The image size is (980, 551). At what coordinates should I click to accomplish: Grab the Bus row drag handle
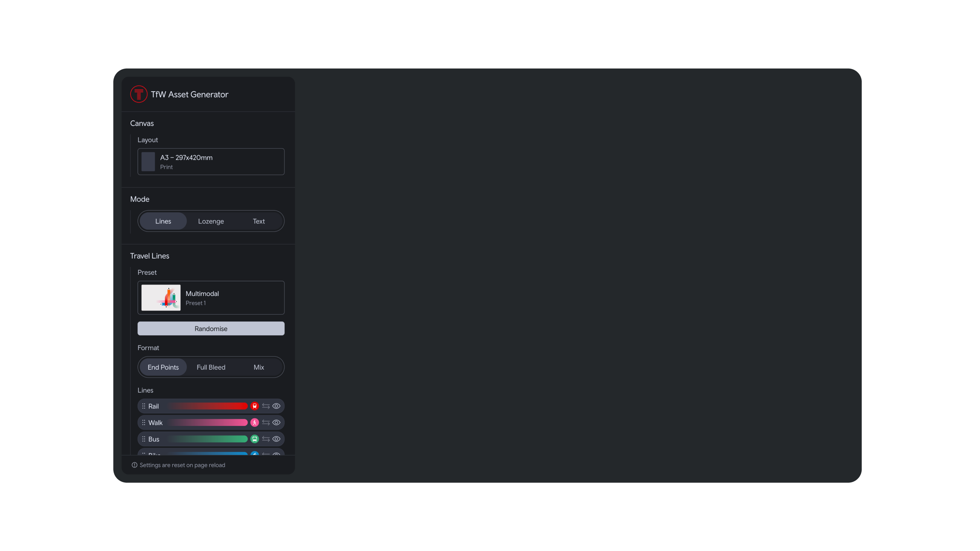tap(143, 439)
